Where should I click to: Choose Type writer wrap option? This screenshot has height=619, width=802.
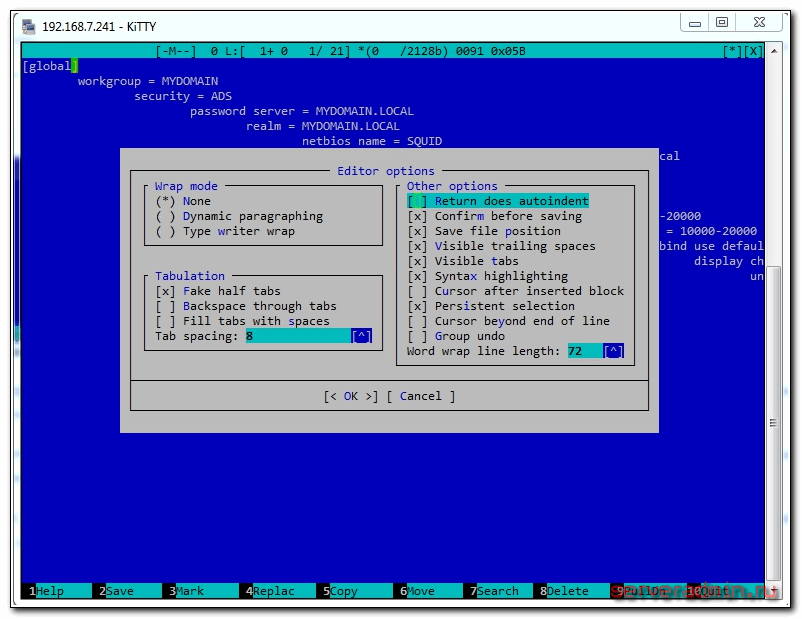165,231
